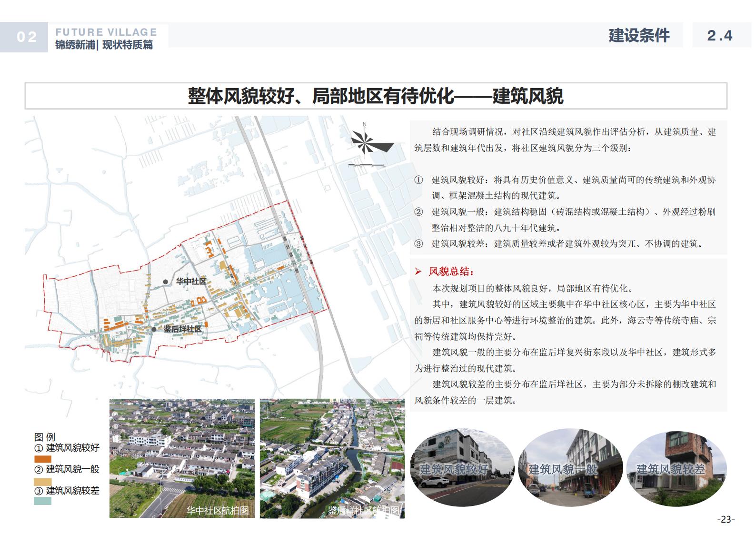This screenshot has height=535, width=756.
Task: Click the north compass rose on map
Action: (x=372, y=141)
